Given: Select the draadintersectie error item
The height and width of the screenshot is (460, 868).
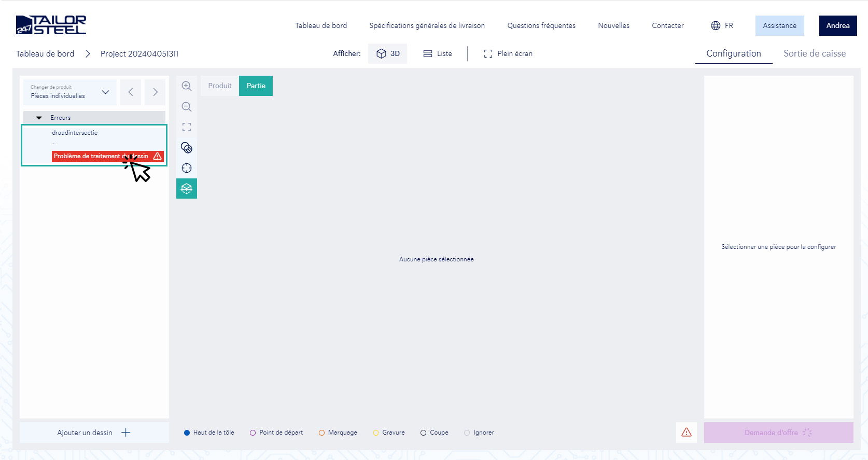Looking at the screenshot, I should pos(75,133).
